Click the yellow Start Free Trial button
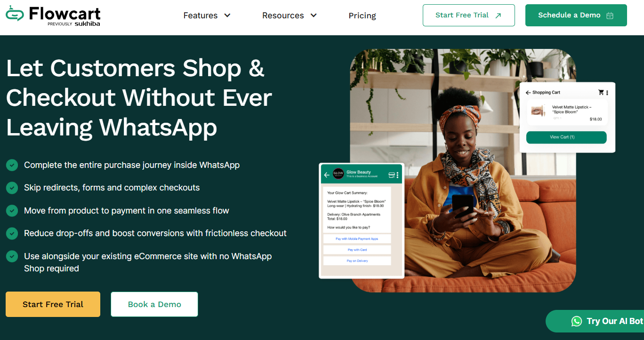The image size is (644, 340). point(53,304)
